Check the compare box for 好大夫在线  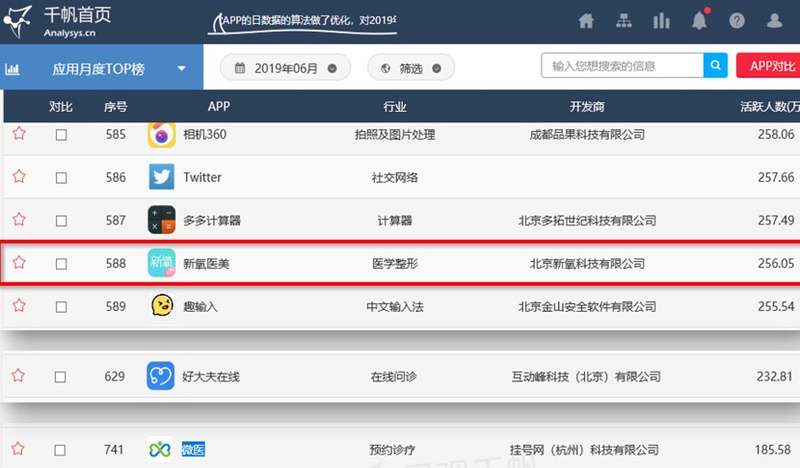[60, 377]
